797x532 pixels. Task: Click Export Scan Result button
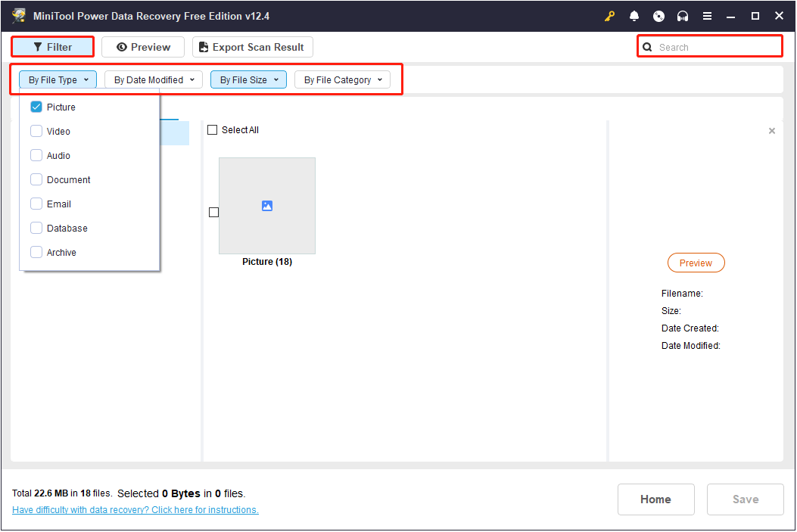click(x=253, y=47)
